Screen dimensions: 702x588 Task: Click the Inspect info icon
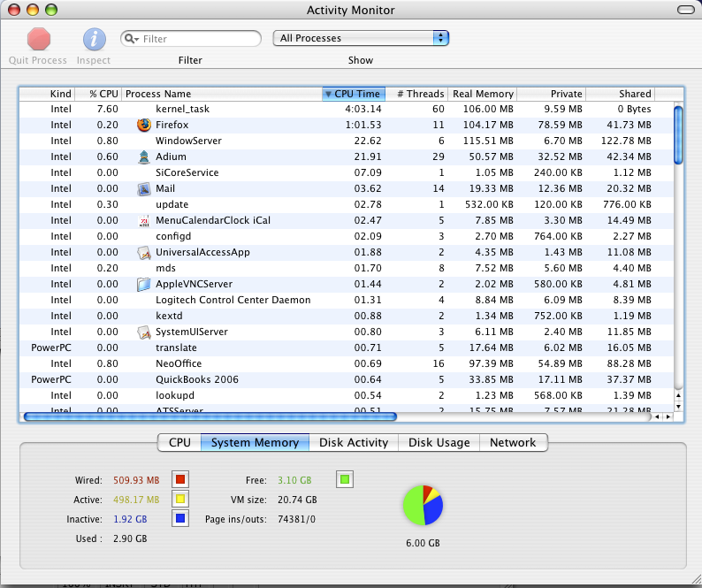pyautogui.click(x=94, y=39)
